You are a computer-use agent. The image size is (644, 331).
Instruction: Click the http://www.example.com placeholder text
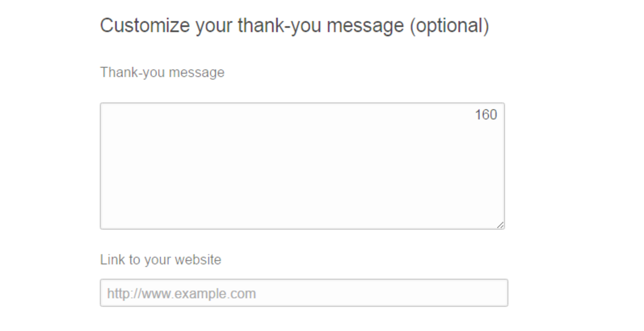coord(181,293)
